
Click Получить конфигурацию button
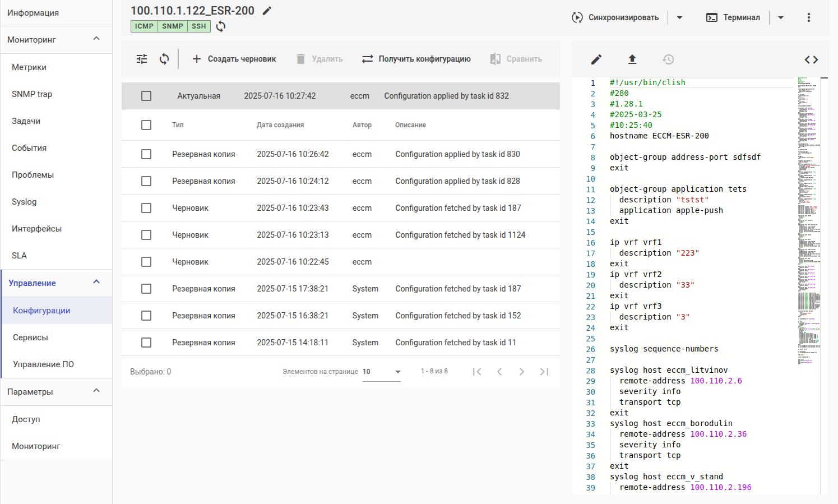click(x=416, y=59)
